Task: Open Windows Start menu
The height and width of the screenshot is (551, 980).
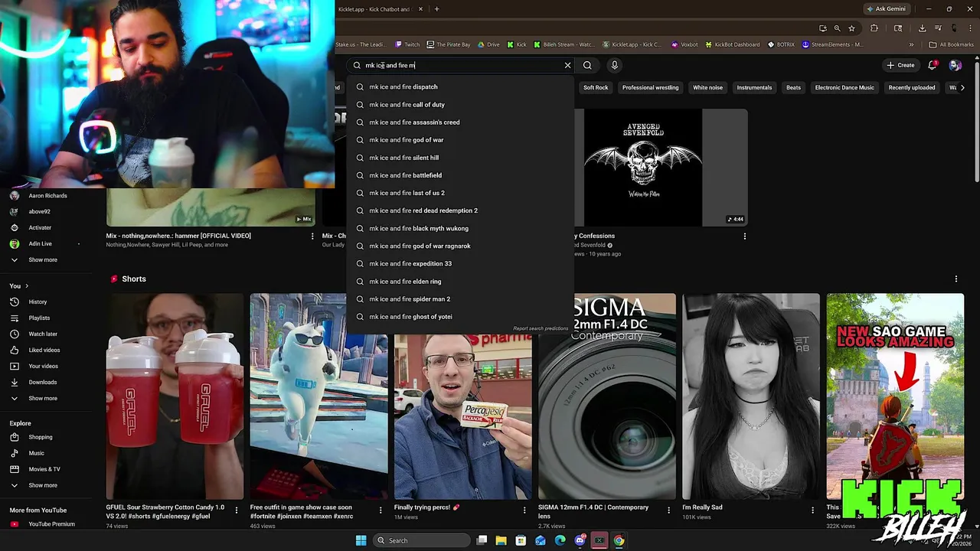Action: 361,540
